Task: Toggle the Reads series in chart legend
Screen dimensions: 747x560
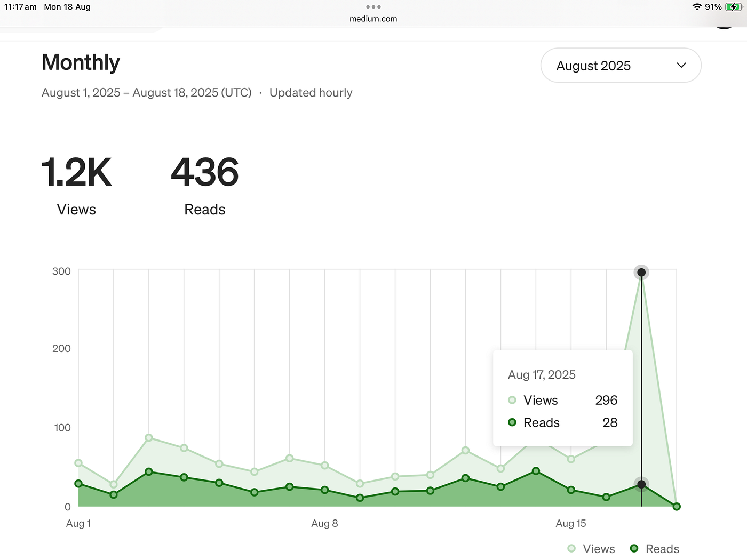Action: coord(655,549)
